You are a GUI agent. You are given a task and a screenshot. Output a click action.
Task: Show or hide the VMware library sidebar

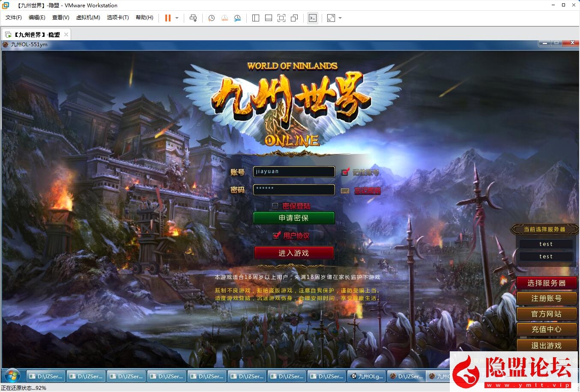pos(255,18)
